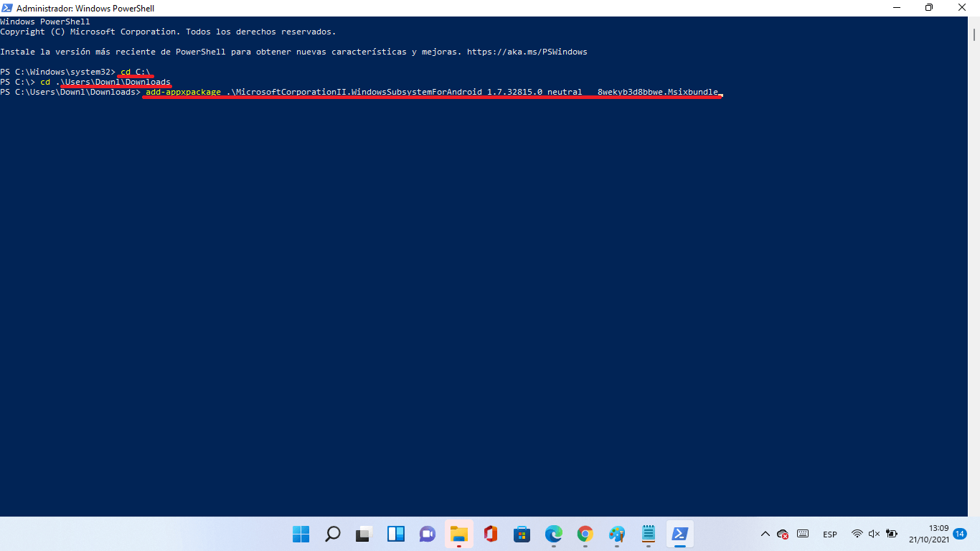This screenshot has height=551, width=980.
Task: Click the '.\Users\Downl\Downloads' path text
Action: pos(113,82)
